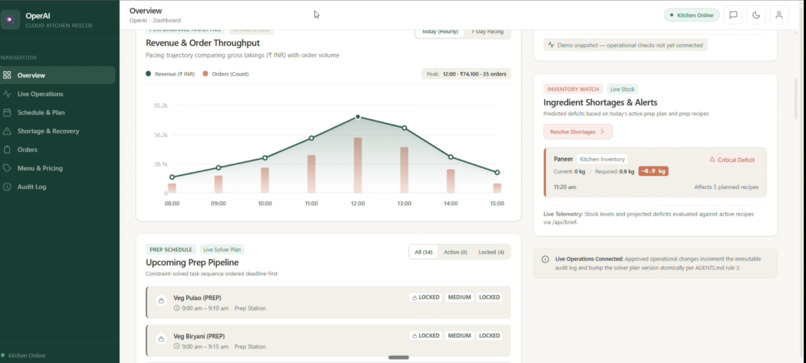Viewport: 806px width, 363px height.
Task: Click the -0.9 kg deficit badge
Action: pos(653,171)
